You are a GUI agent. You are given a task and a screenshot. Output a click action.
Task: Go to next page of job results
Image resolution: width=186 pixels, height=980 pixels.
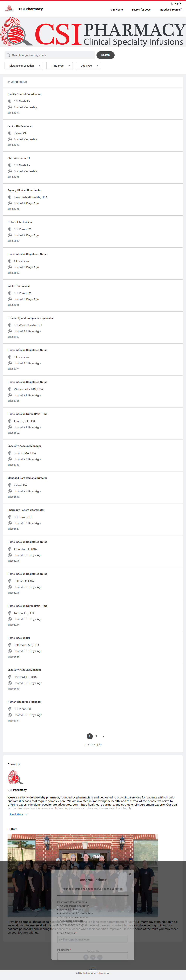point(103,736)
